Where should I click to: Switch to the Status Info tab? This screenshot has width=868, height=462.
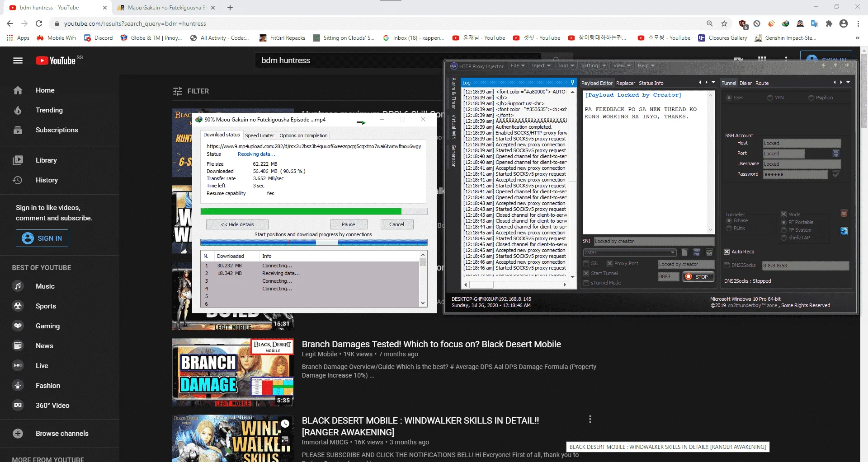point(651,83)
